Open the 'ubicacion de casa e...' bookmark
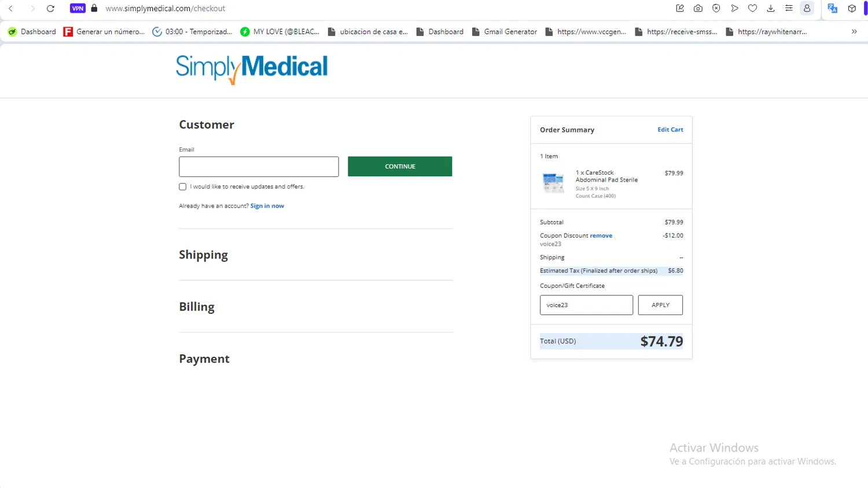This screenshot has height=488, width=868. tap(368, 32)
